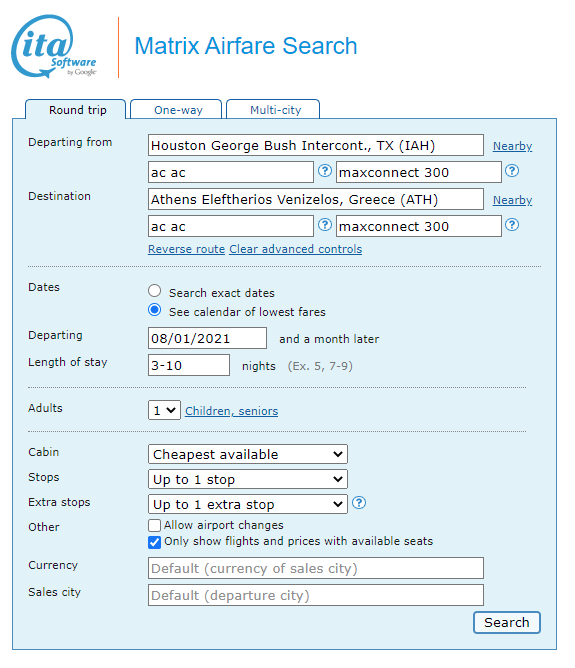Click Clear advanced controls link

[x=296, y=249]
